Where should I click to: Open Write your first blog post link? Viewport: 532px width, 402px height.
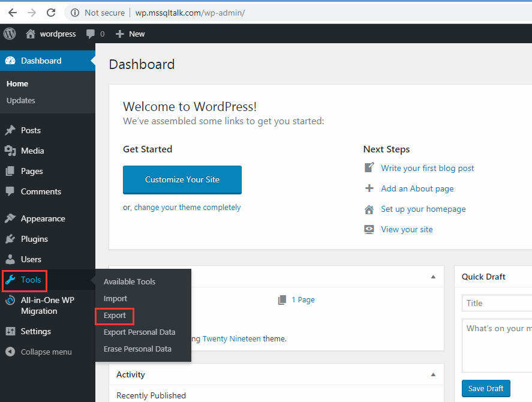(x=428, y=168)
